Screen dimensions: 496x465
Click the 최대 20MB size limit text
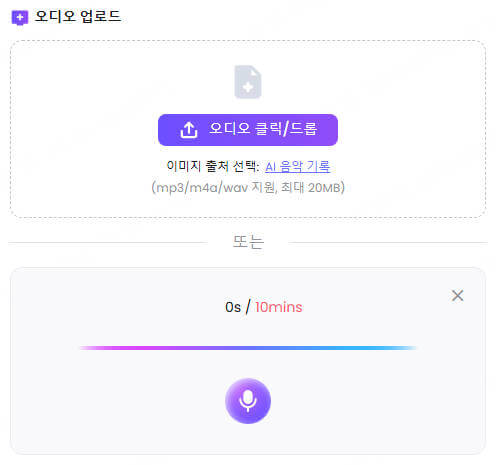(313, 188)
